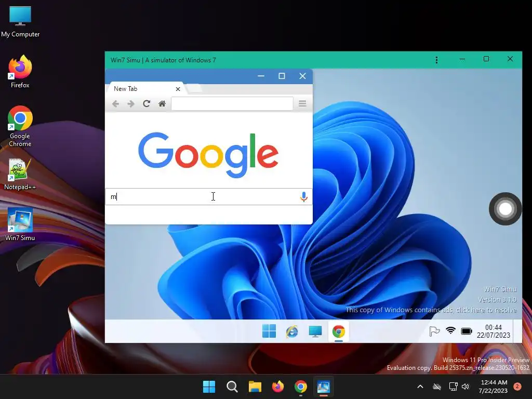Switch to Chrome on Windows 11 taskbar
Screen dimensions: 532x399
[x=301, y=387]
